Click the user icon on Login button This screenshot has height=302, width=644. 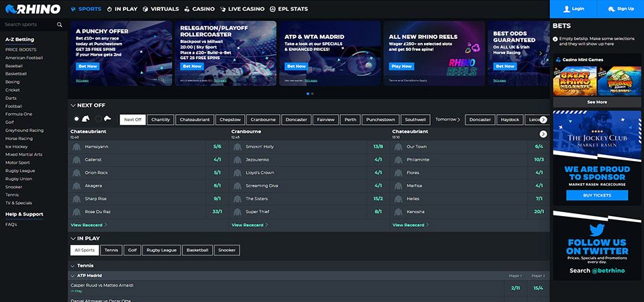click(x=567, y=9)
